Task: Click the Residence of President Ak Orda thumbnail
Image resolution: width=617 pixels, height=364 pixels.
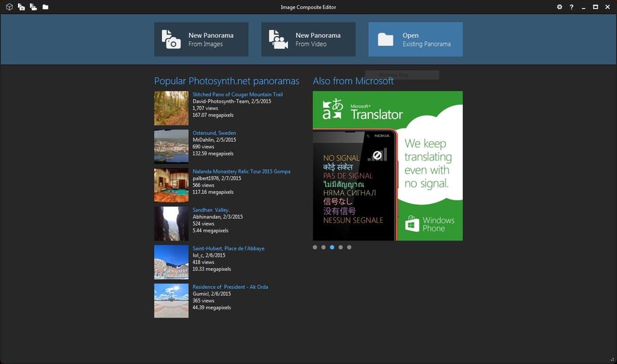Action: pos(171,300)
